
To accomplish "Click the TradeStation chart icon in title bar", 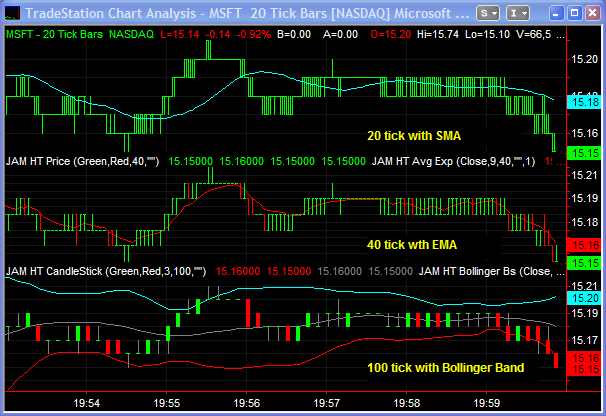I will [x=12, y=14].
